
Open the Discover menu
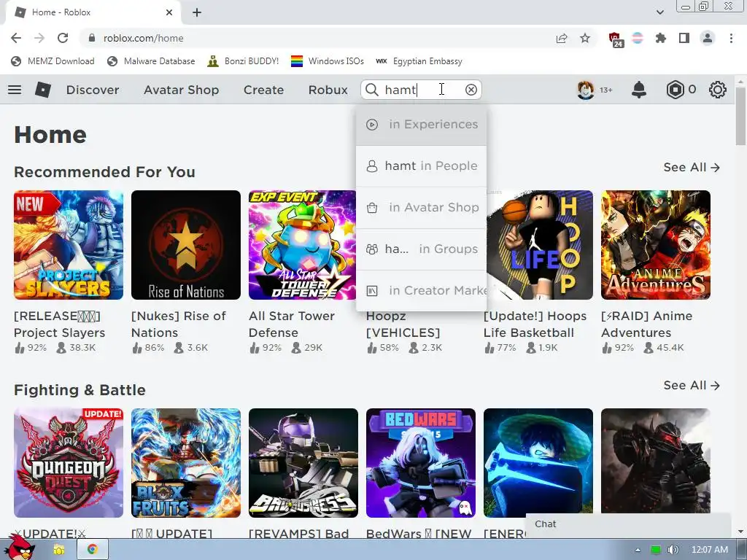93,90
